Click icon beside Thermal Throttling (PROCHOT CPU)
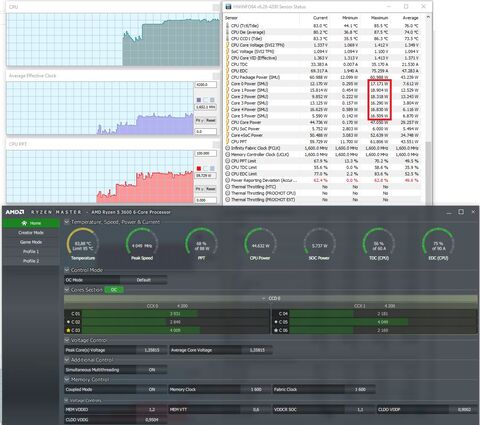 pos(228,193)
